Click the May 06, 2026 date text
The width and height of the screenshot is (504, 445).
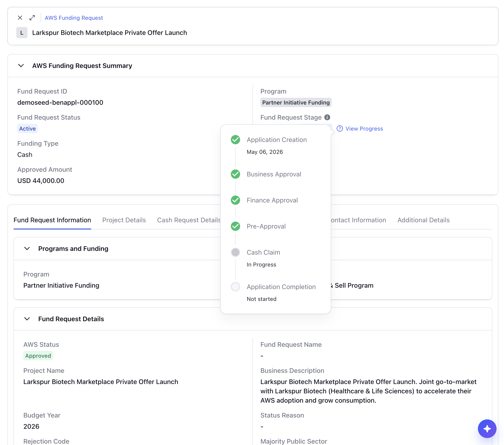click(x=265, y=152)
